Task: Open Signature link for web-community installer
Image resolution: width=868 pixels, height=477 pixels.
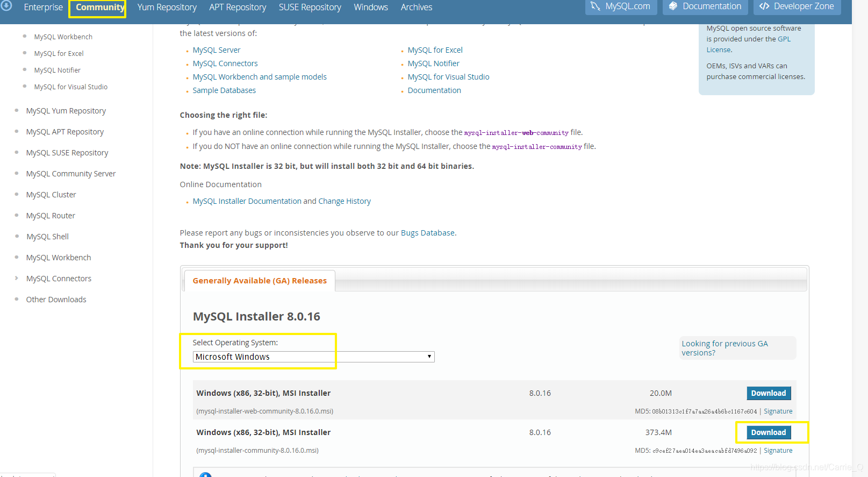Action: point(778,411)
